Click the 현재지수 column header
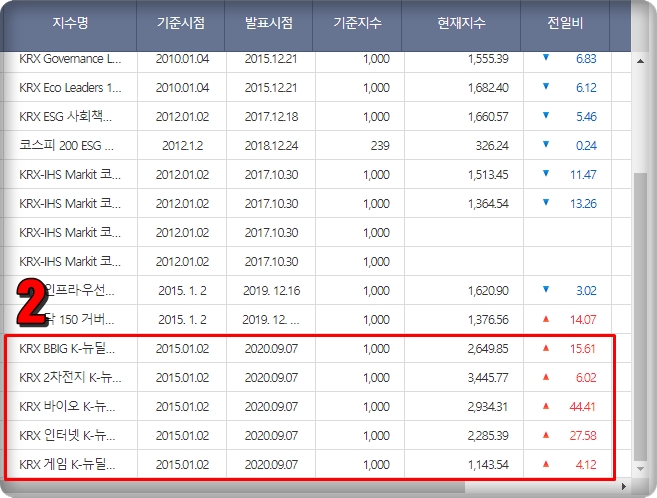Viewport: 657px width, 498px height. tap(461, 23)
